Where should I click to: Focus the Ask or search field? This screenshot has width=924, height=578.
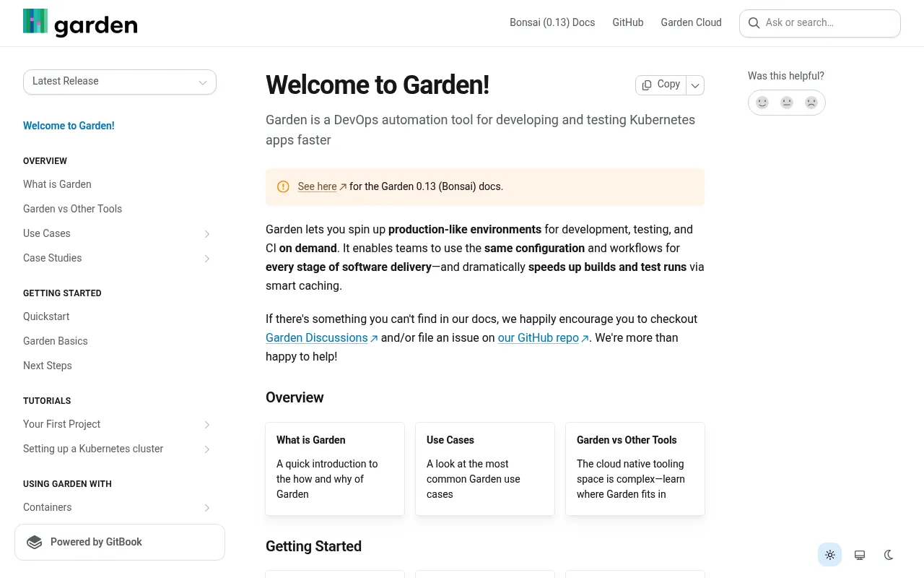click(820, 23)
